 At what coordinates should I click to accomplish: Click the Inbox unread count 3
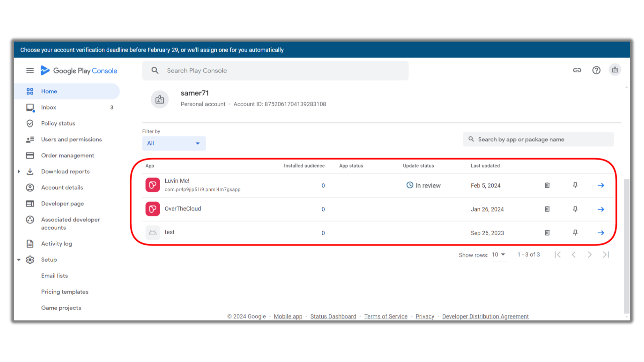tap(112, 108)
